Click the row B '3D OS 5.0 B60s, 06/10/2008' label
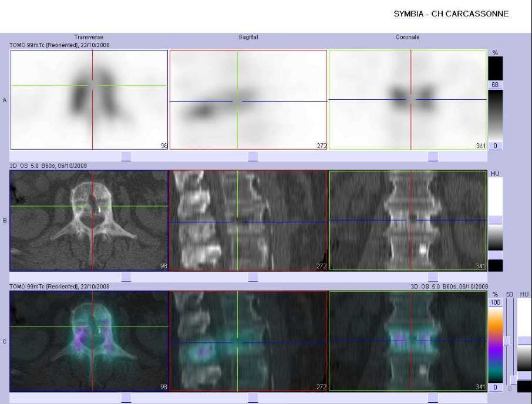This screenshot has height=404, width=532. (48, 166)
